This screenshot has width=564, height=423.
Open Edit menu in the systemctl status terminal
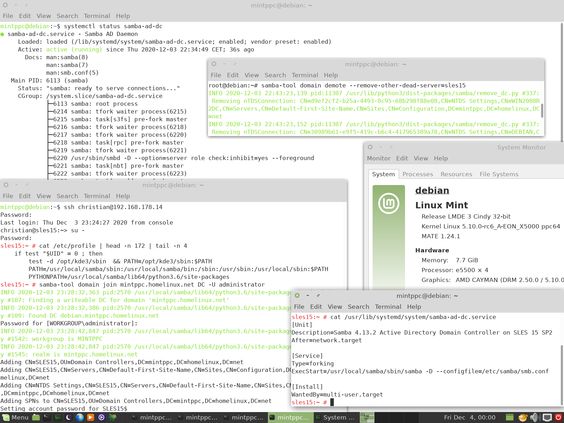click(x=24, y=16)
